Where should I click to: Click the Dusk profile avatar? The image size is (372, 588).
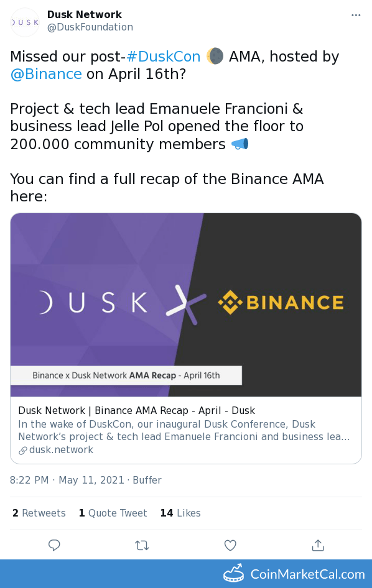click(x=25, y=22)
